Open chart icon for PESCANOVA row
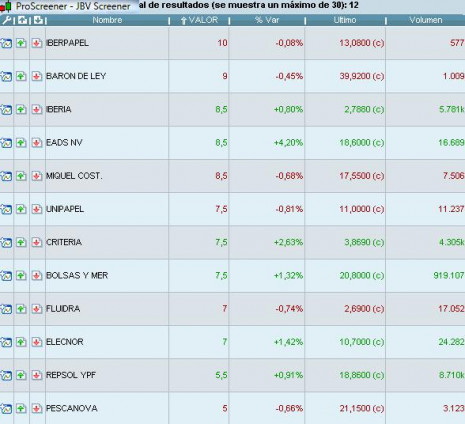Viewport: 465px width, 424px height. pyautogui.click(x=6, y=408)
